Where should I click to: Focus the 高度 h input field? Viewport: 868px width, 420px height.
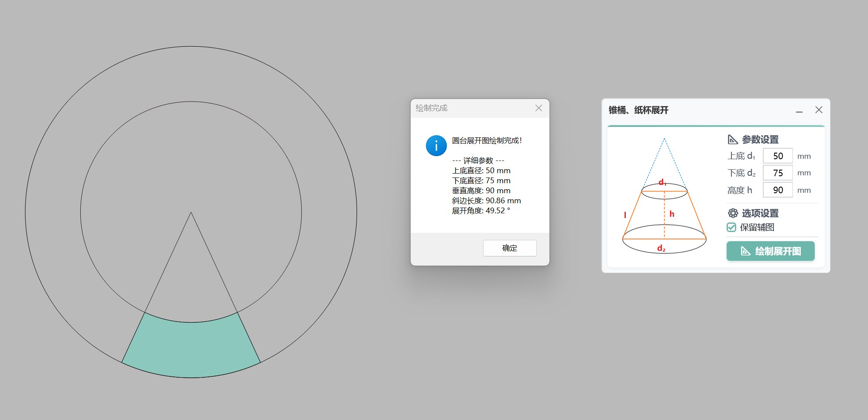[x=778, y=190]
